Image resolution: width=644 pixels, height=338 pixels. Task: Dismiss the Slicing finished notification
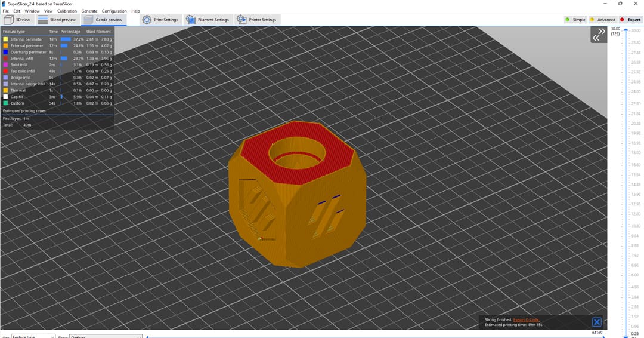pos(597,322)
